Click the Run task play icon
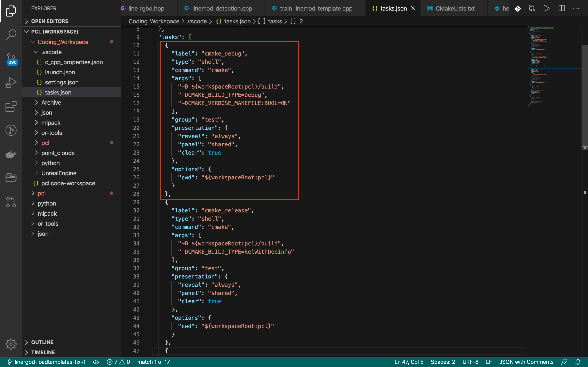The width and height of the screenshot is (588, 367). click(x=546, y=8)
